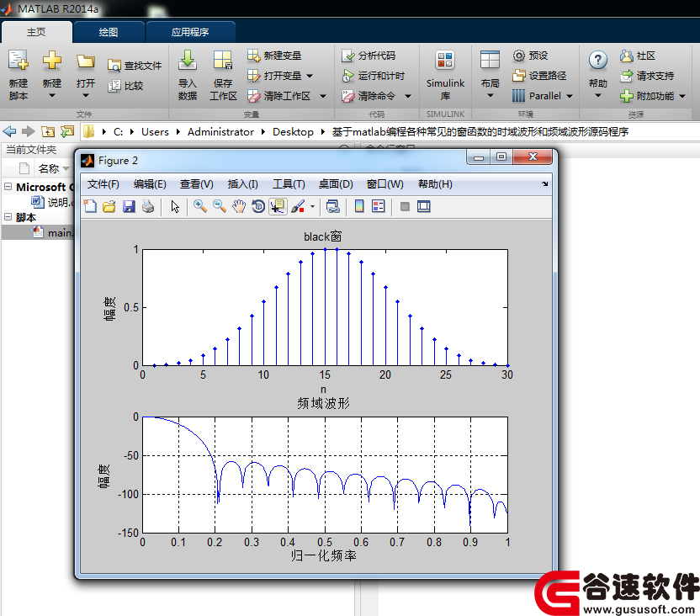Toggle the Data Cursor tool
Screen dimensions: 700x616
pyautogui.click(x=278, y=206)
